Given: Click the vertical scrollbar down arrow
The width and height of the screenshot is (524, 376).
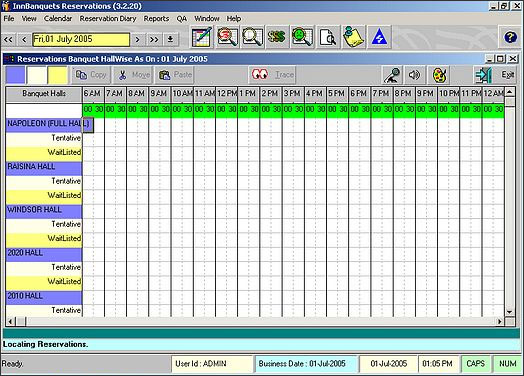Looking at the screenshot, I should [509, 312].
